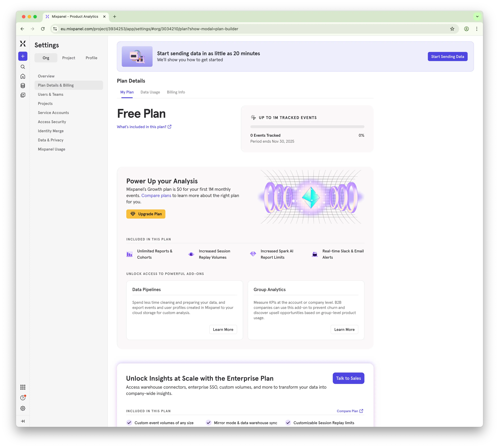Click Learn More under Data Pipelines
This screenshot has height=448, width=499.
223,329
